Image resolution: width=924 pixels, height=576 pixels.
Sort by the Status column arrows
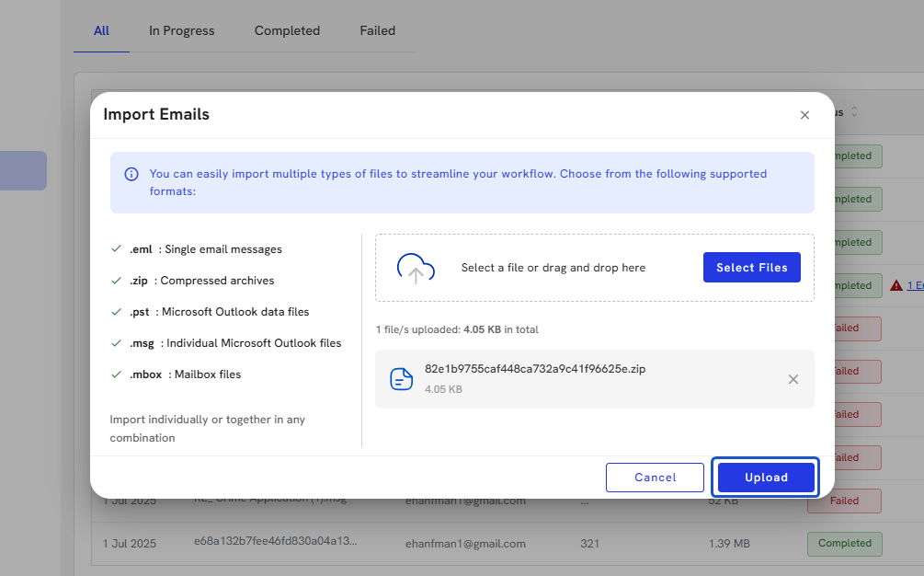(x=854, y=112)
